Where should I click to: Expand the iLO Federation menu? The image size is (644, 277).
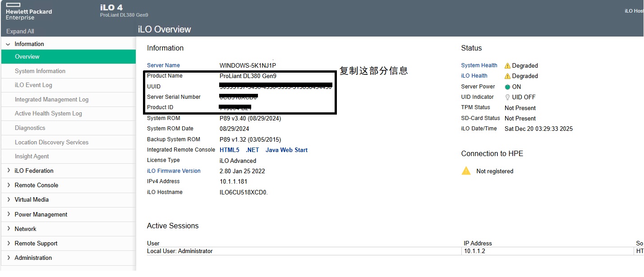point(8,171)
